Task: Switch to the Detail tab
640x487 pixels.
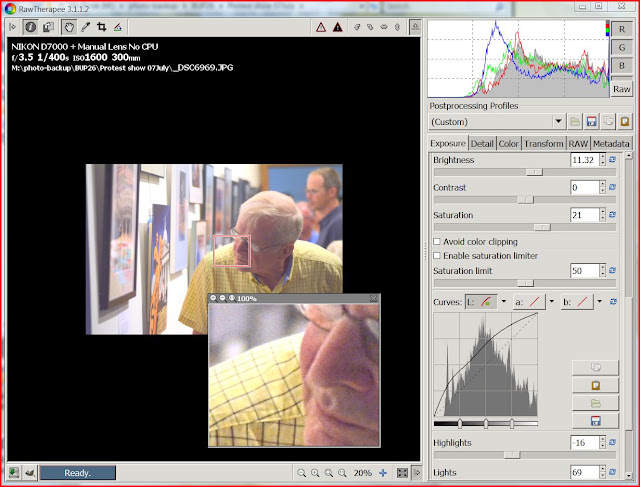Action: 482,144
